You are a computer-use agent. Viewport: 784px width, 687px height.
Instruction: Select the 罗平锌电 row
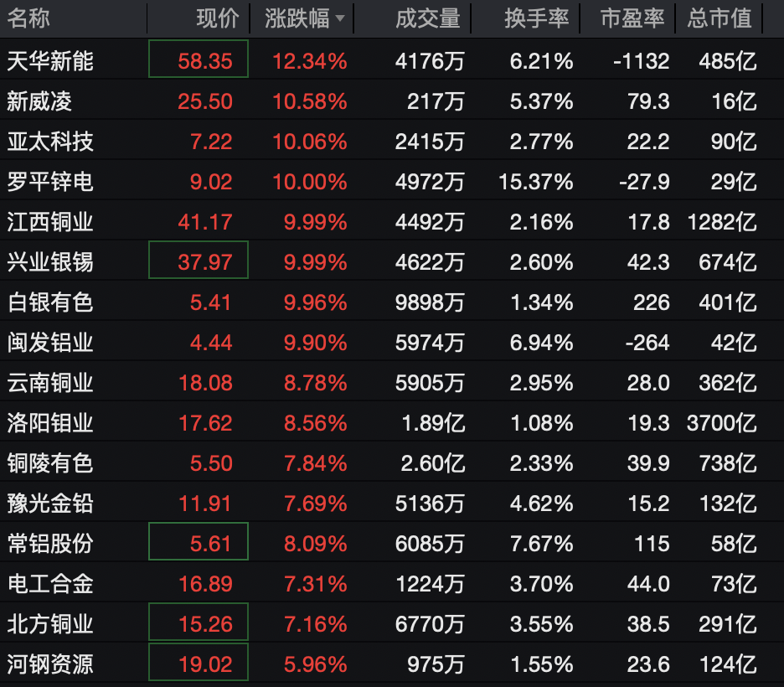(50, 182)
